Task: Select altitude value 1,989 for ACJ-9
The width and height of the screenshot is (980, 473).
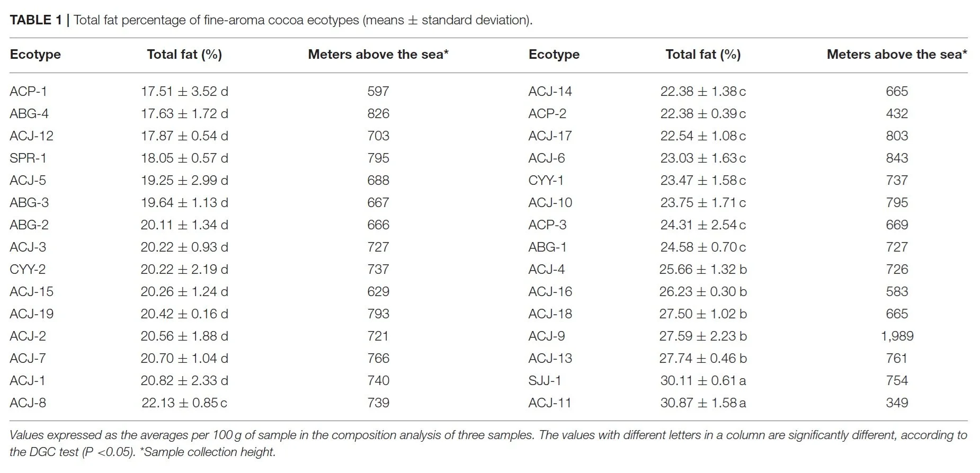Action: 897,336
